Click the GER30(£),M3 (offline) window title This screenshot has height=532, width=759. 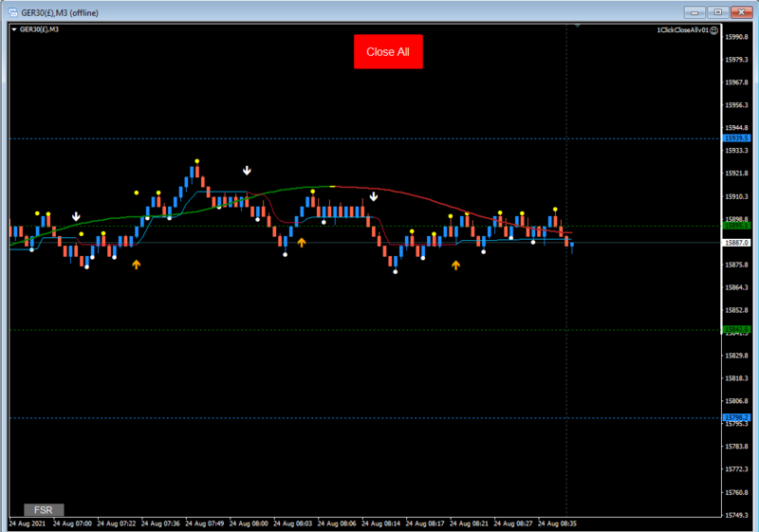pyautogui.click(x=60, y=12)
